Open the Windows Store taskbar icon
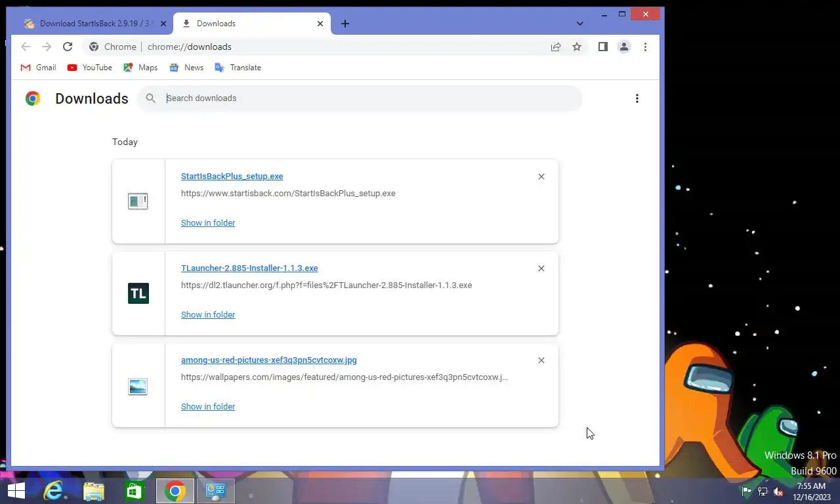Image resolution: width=840 pixels, height=504 pixels. pos(135,491)
